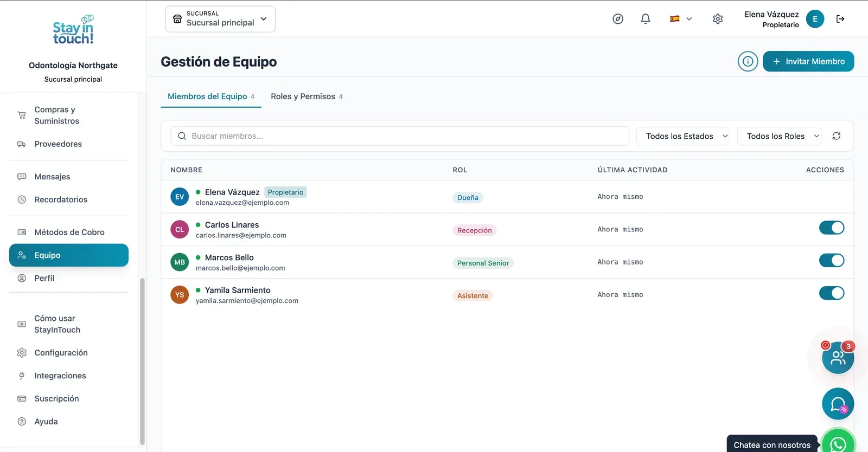Click the logout icon
This screenshot has height=452, width=868.
840,19
